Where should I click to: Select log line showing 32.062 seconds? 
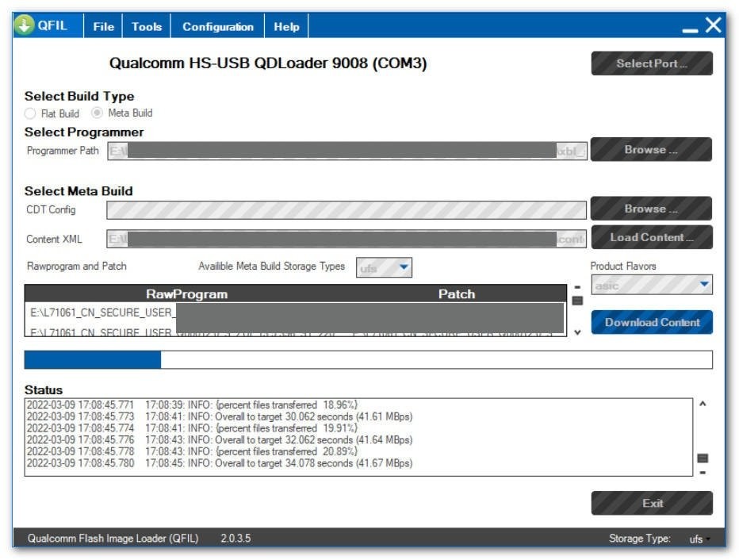point(220,439)
